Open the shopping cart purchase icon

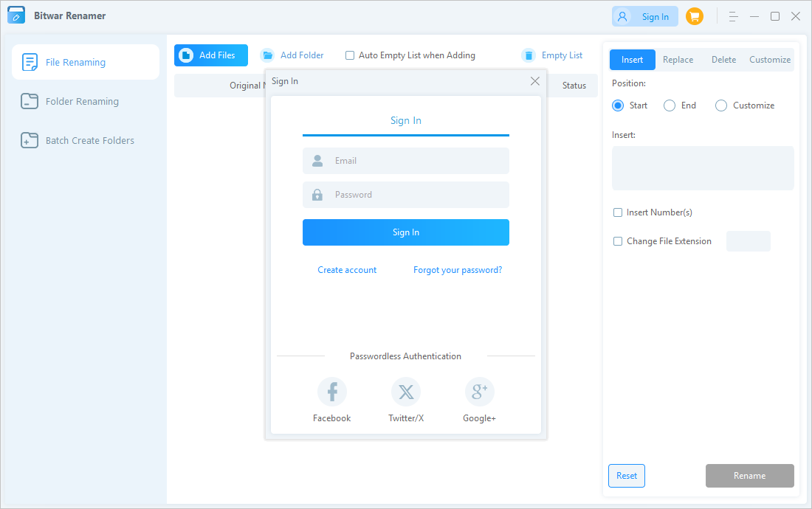[x=695, y=16]
